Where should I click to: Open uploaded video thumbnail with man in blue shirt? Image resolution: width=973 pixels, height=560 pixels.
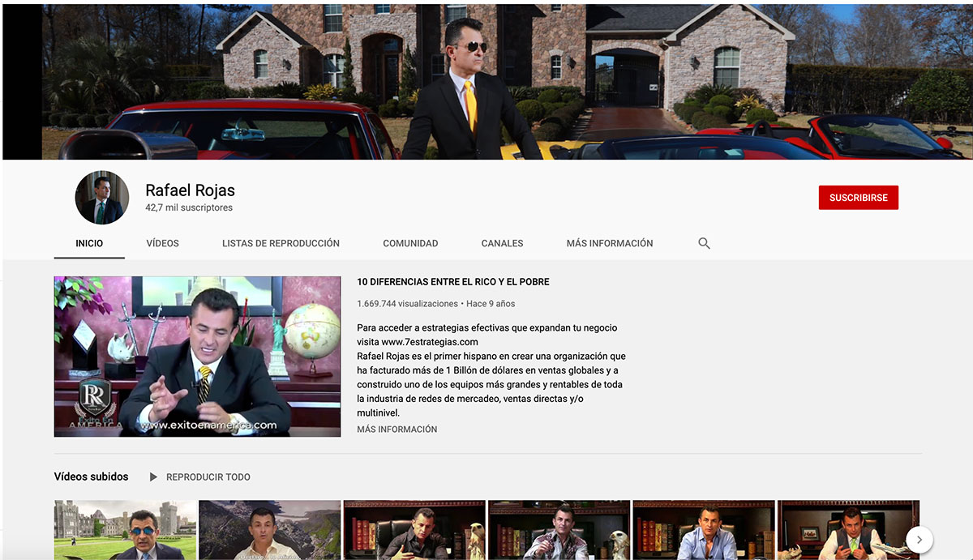point(704,530)
